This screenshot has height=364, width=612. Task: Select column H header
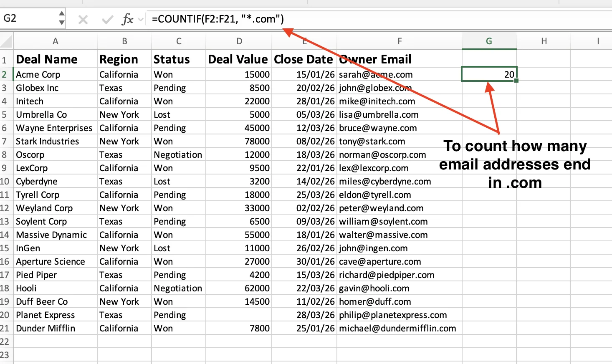(x=544, y=41)
